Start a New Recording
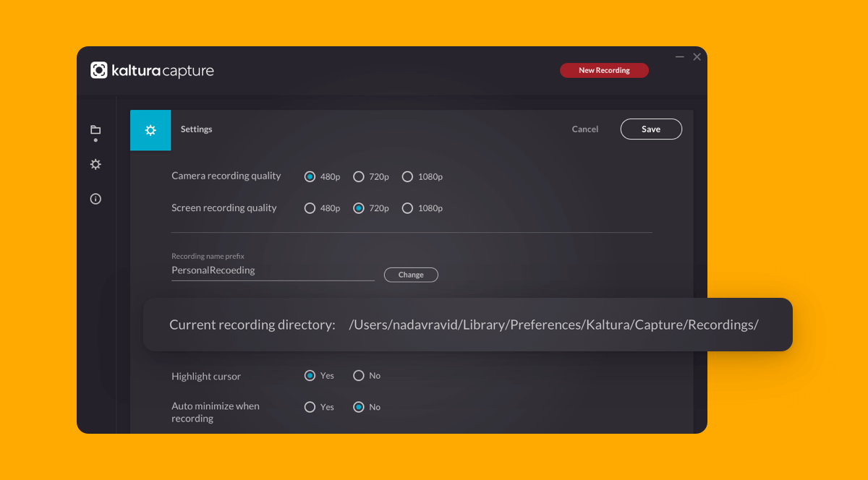Image resolution: width=868 pixels, height=480 pixels. pos(604,70)
